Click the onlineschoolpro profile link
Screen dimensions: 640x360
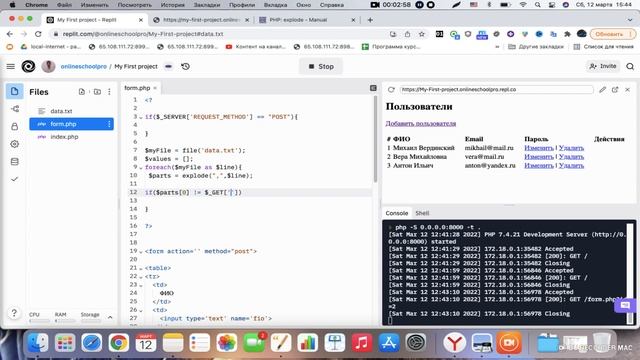coord(84,66)
